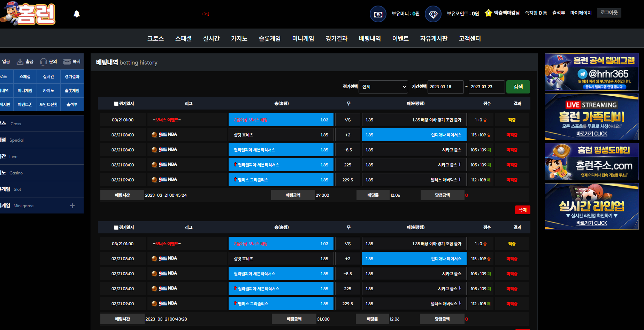Open the 경기결과 top menu item
The image size is (644, 330).
point(337,38)
